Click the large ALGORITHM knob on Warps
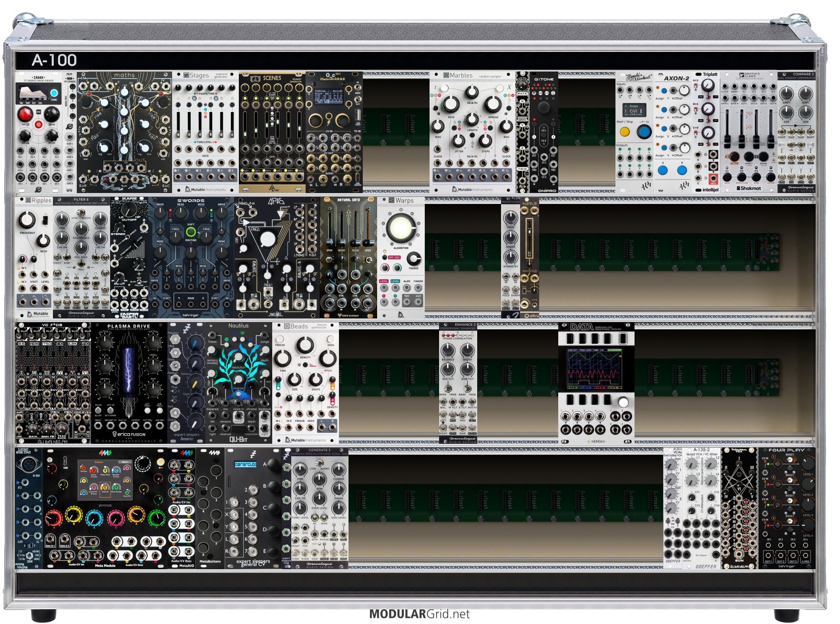This screenshot has width=840, height=624. coord(400,227)
